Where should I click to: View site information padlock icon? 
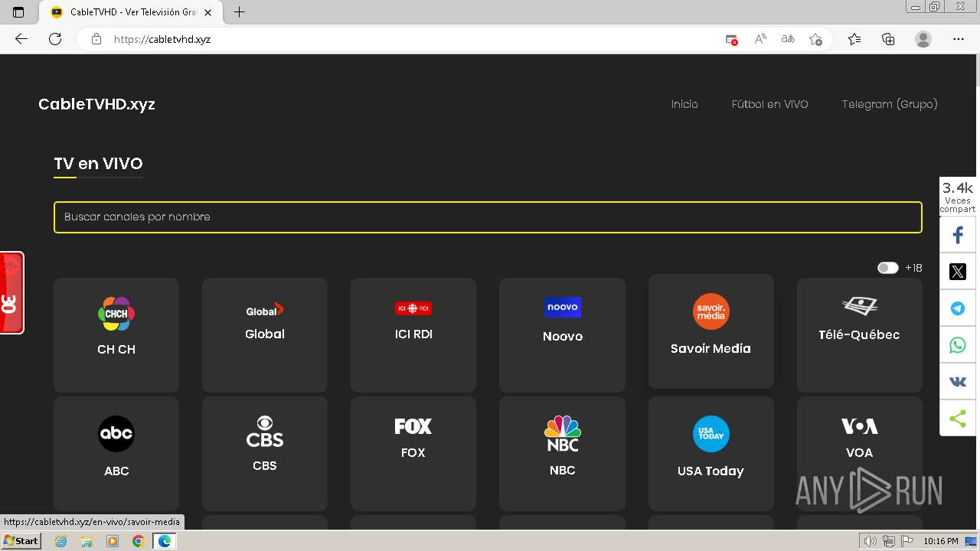tap(96, 39)
